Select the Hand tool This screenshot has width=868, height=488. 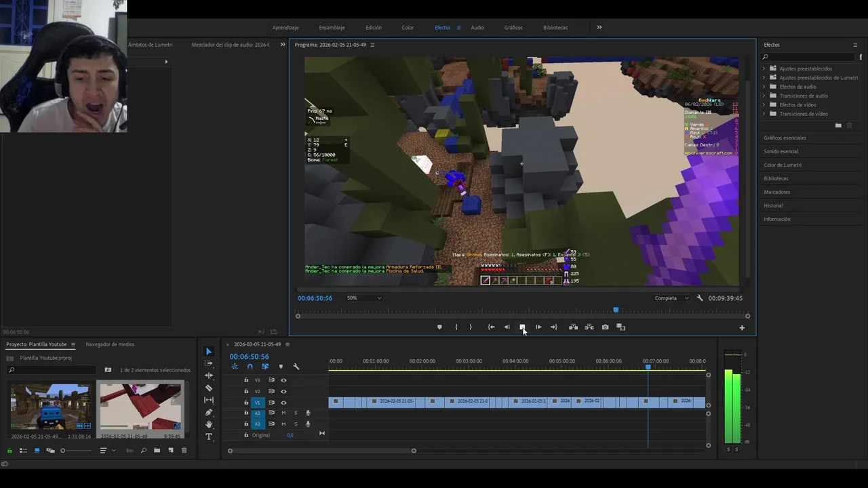(x=209, y=424)
